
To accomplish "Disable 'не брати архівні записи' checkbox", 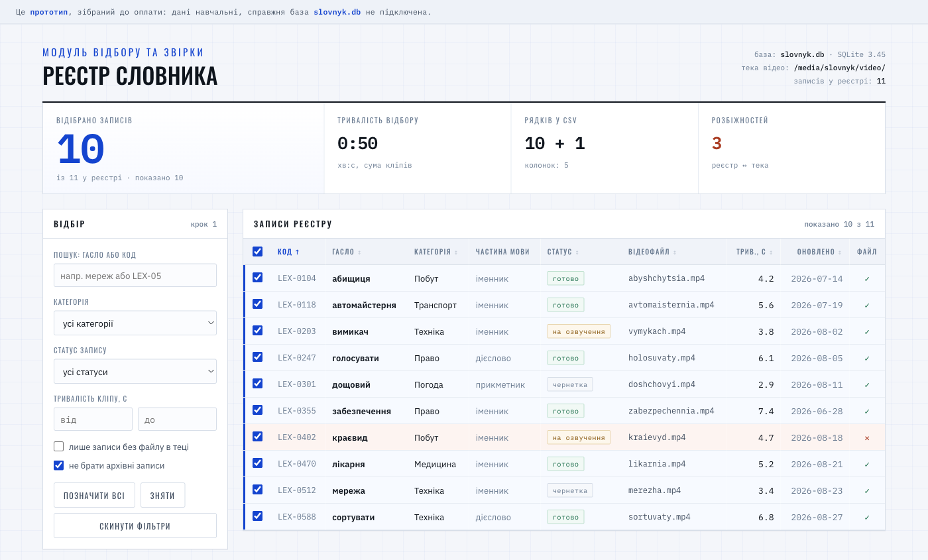I will tap(58, 465).
